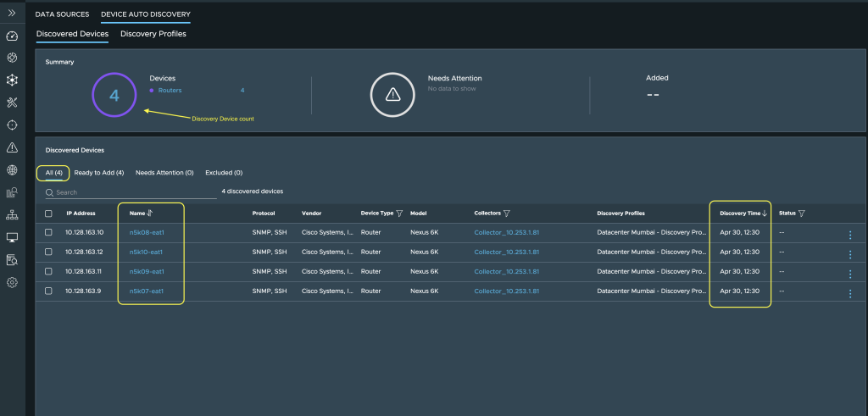Open Collectors column filter dropdown

point(506,214)
